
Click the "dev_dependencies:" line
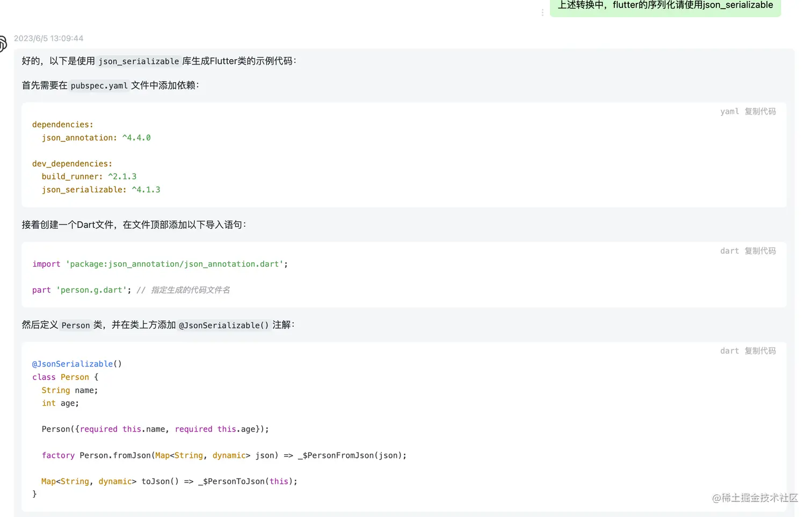pyautogui.click(x=73, y=163)
